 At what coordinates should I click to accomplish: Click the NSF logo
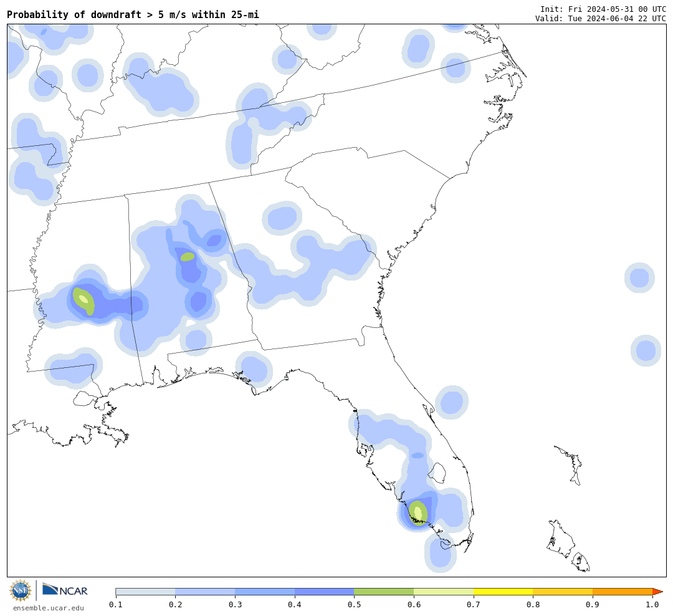click(x=21, y=590)
